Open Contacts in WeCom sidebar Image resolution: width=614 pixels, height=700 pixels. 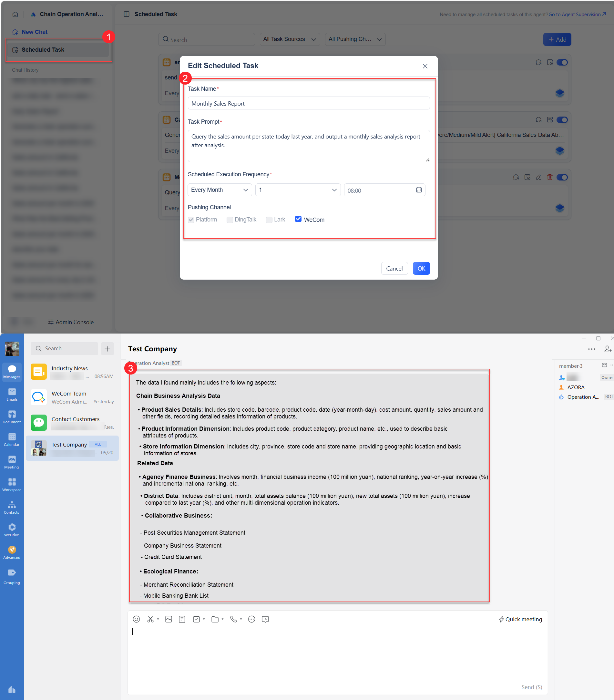tap(12, 507)
